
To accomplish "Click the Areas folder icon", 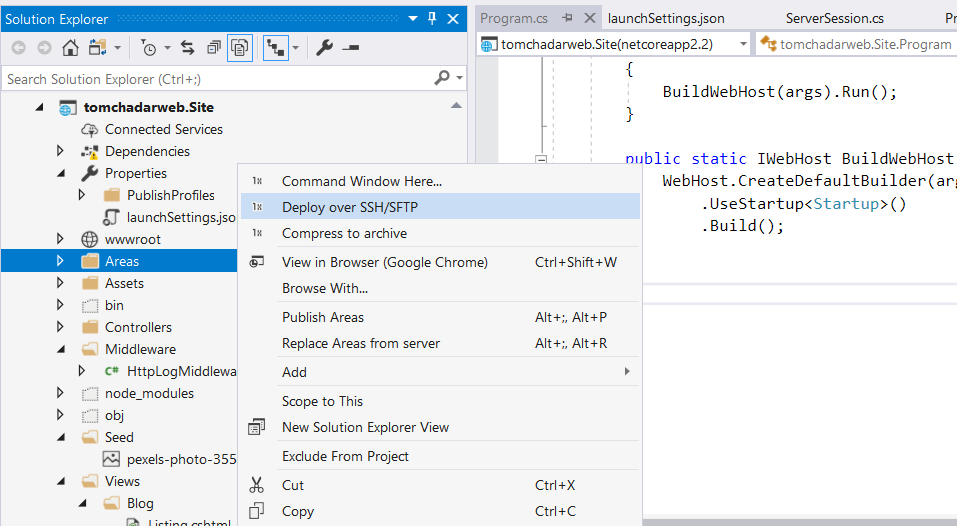I will pos(90,261).
